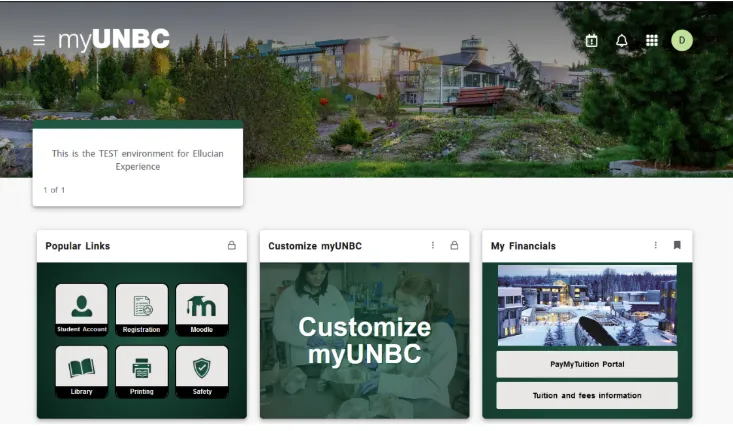Click the winter campus photo in My Financials

tap(587, 306)
